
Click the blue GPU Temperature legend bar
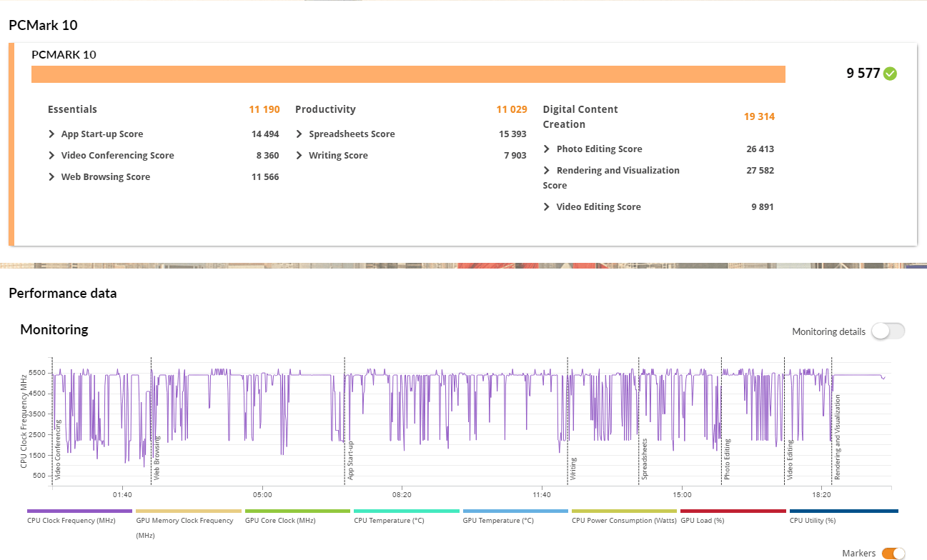[x=515, y=511]
